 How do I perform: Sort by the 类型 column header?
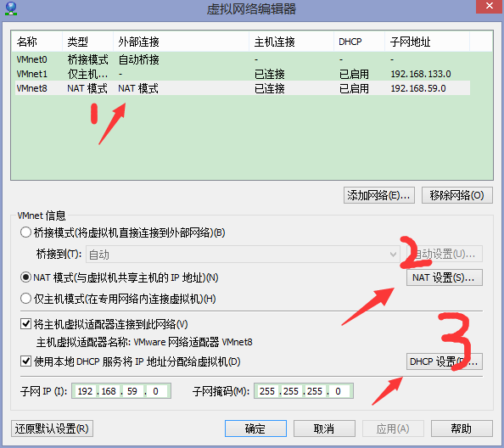87,42
